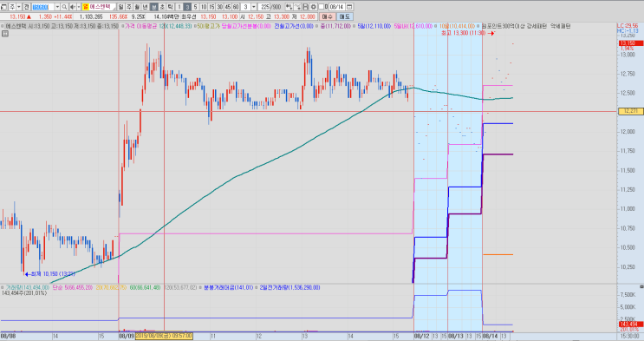Select the 초 (second) chart period
The width and height of the screenshot is (644, 341).
pos(162,7)
